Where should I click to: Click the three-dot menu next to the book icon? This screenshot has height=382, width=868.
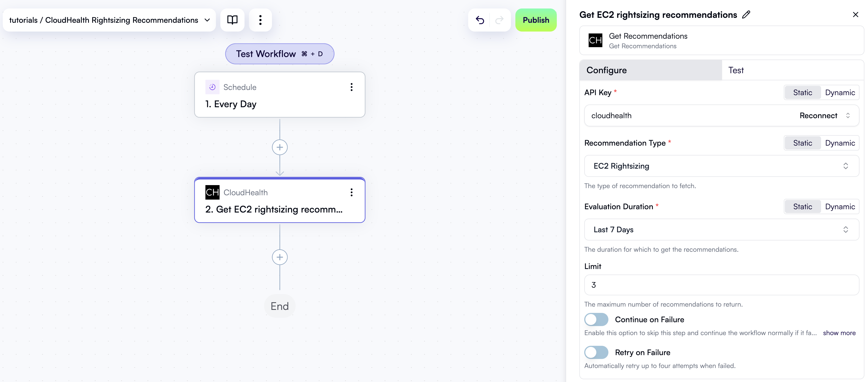pos(260,20)
